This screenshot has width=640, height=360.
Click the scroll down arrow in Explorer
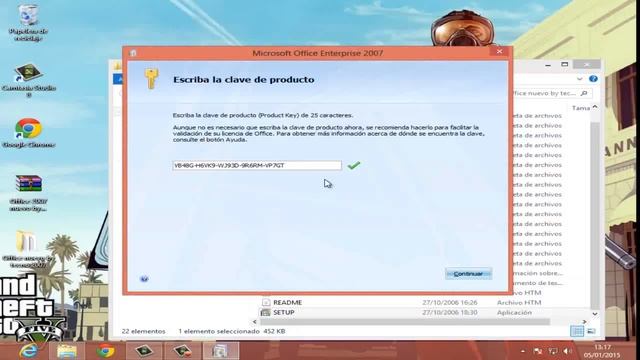(595, 313)
